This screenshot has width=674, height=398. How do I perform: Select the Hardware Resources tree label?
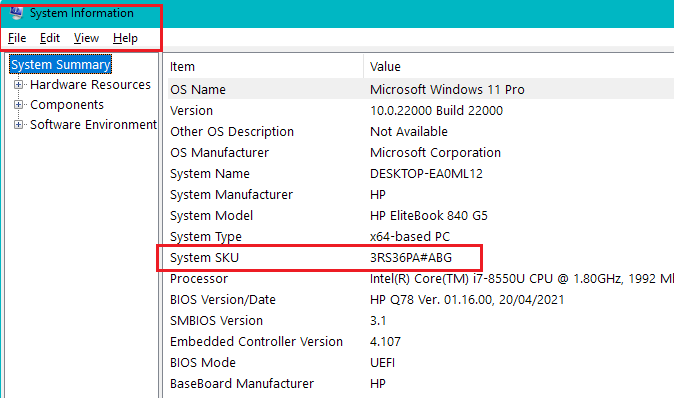90,85
